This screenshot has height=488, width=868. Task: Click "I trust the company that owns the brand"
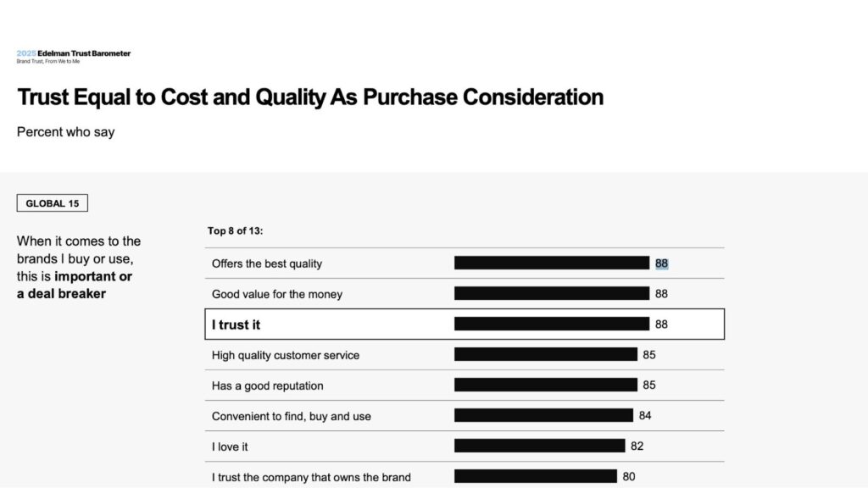pos(311,477)
